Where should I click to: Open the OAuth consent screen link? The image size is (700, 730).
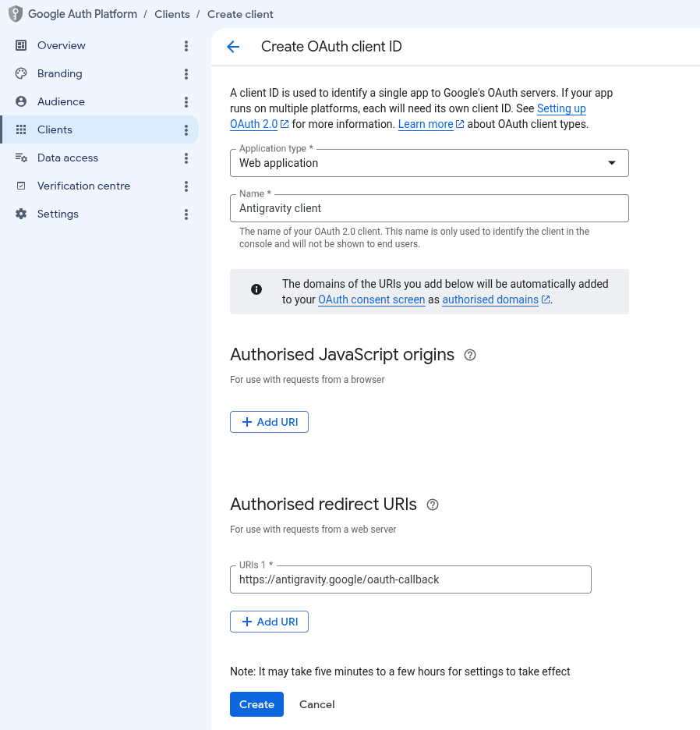click(x=371, y=299)
